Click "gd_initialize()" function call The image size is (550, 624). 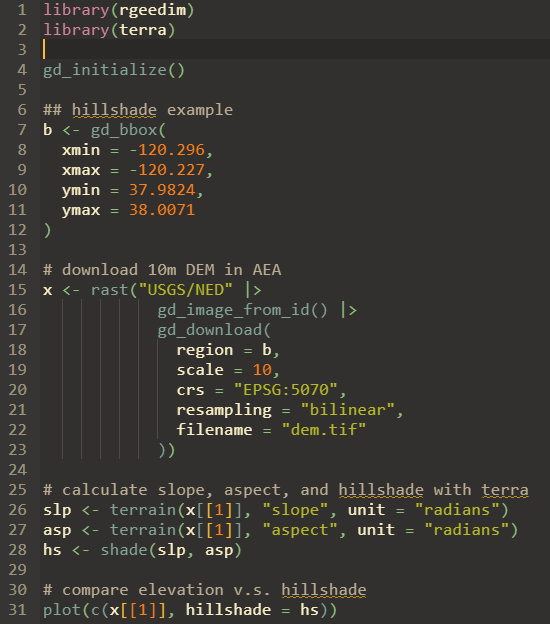tap(114, 70)
